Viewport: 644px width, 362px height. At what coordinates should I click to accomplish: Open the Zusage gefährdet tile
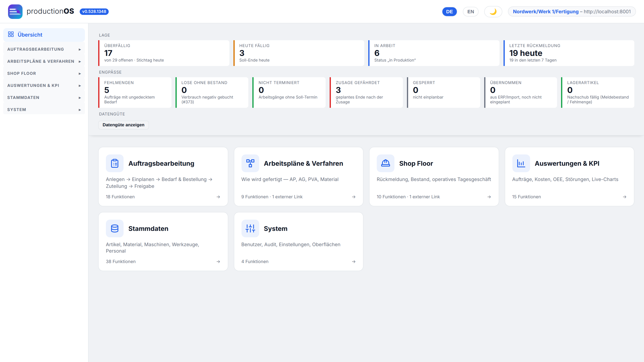point(366,93)
